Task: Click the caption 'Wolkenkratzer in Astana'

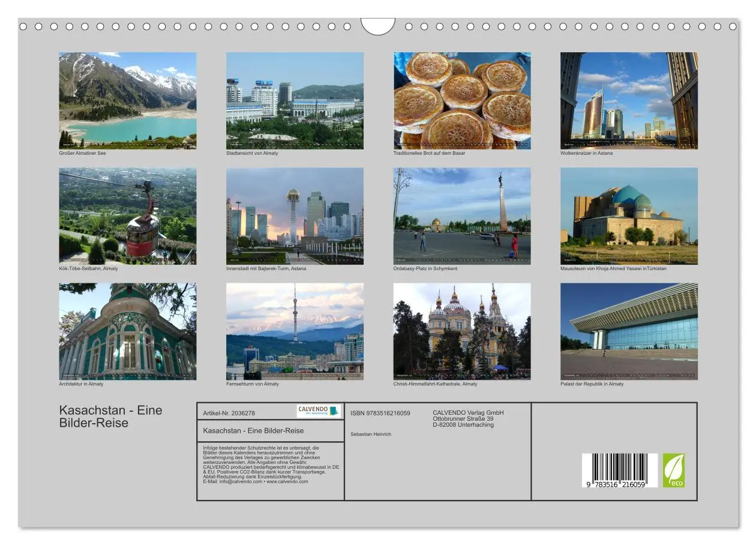Action: [586, 153]
